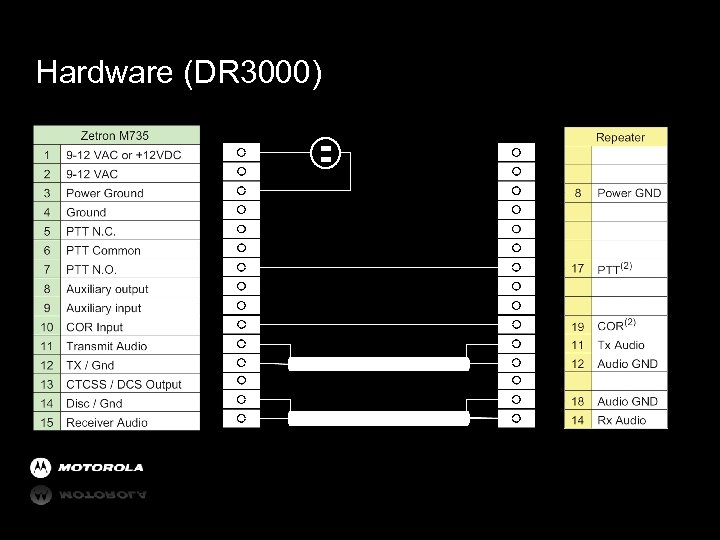Viewport: 720px width, 540px height.
Task: Click the right terminal wired to the PTT line
Action: coord(516,267)
